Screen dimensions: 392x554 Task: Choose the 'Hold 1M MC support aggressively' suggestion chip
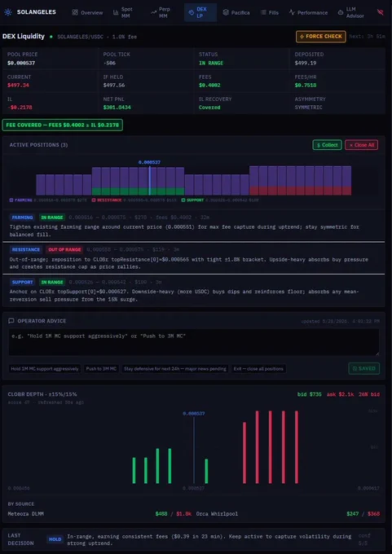tap(45, 368)
